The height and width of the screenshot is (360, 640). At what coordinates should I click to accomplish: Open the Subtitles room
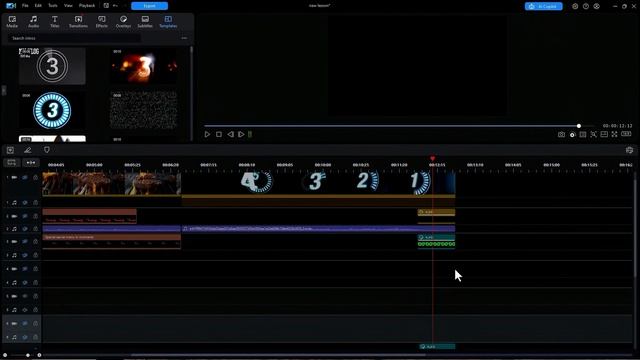tap(145, 22)
